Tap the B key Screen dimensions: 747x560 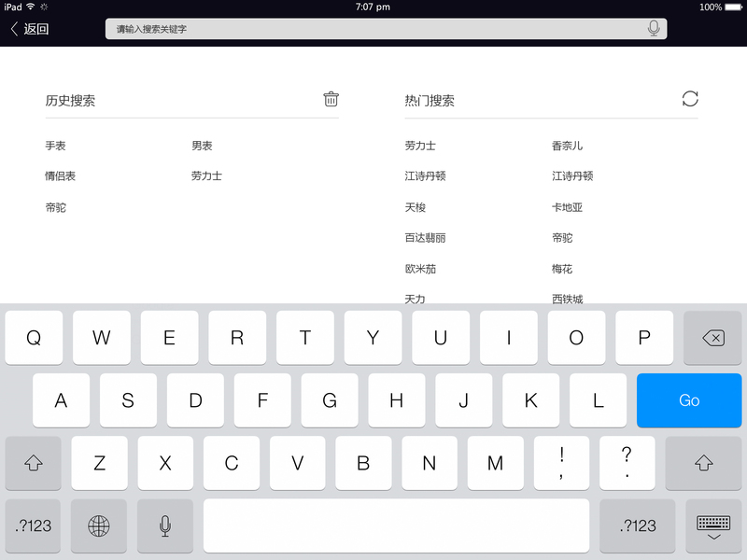click(x=363, y=463)
